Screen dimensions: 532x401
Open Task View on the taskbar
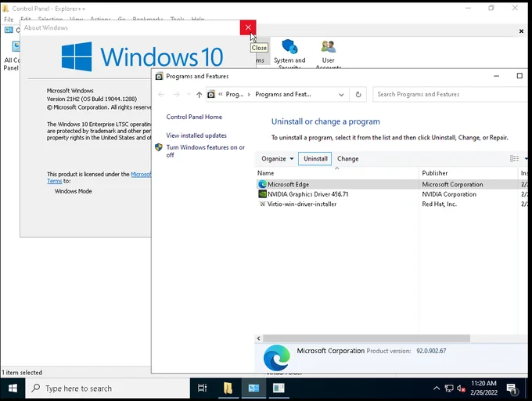point(202,388)
